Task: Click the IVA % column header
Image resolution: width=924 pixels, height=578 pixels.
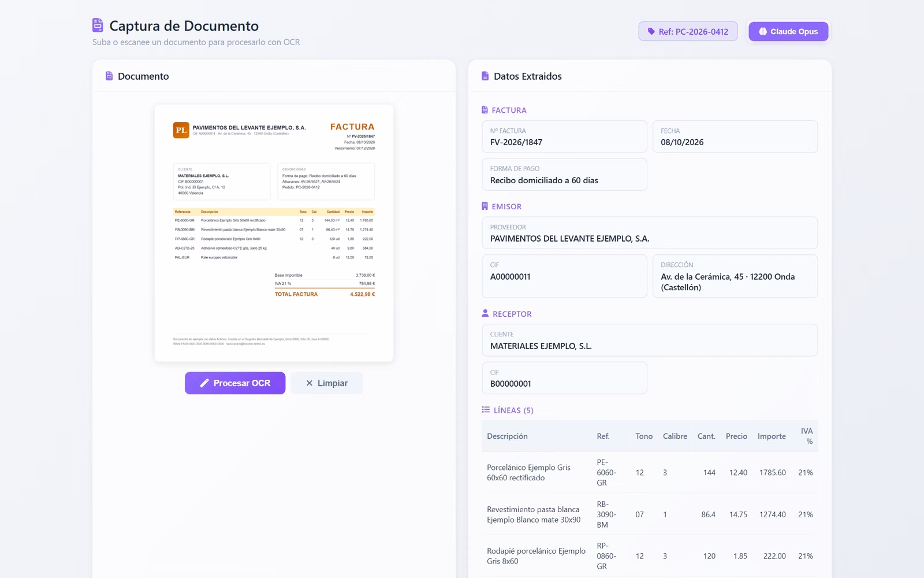Action: click(x=807, y=436)
